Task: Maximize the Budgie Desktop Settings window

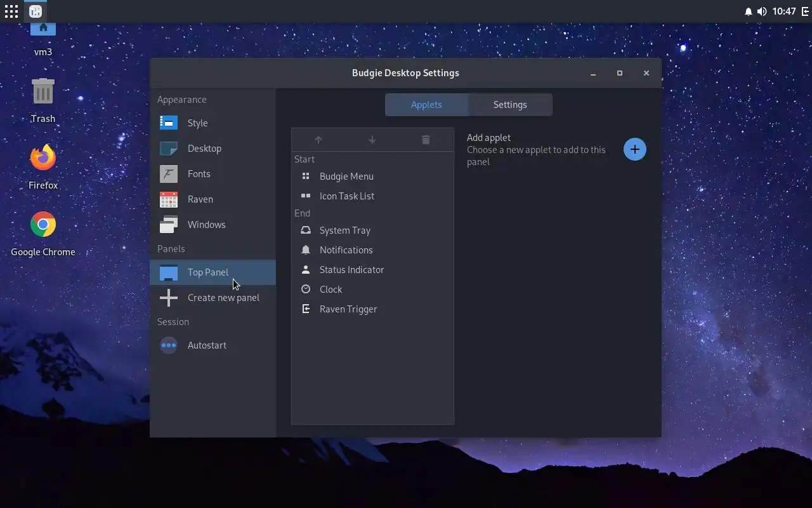Action: (620, 73)
